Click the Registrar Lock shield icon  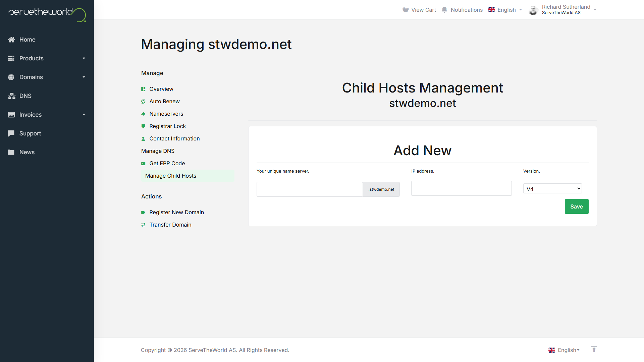point(143,126)
